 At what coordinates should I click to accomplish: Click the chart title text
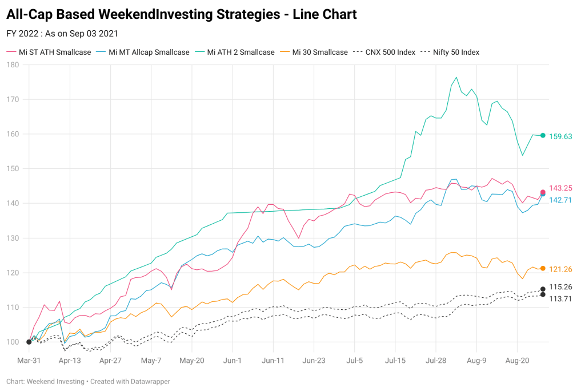(182, 14)
